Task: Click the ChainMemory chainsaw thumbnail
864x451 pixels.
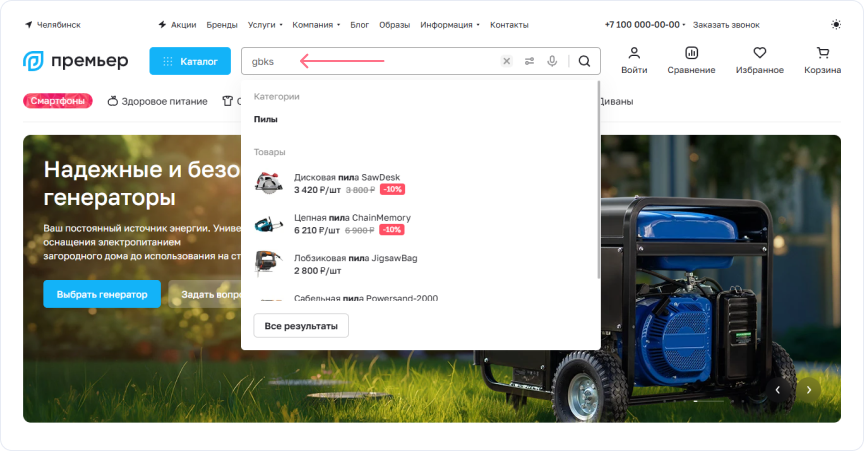Action: [268, 223]
